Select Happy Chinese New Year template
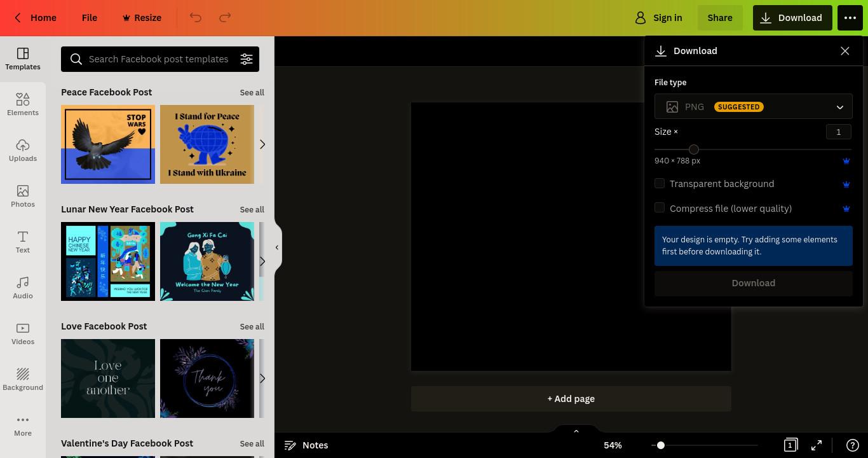 [108, 261]
